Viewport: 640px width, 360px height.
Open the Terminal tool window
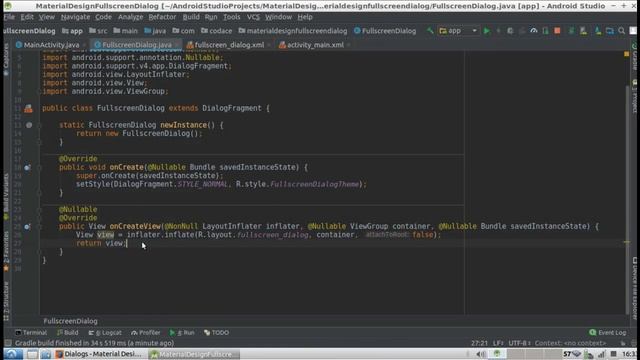point(31,333)
